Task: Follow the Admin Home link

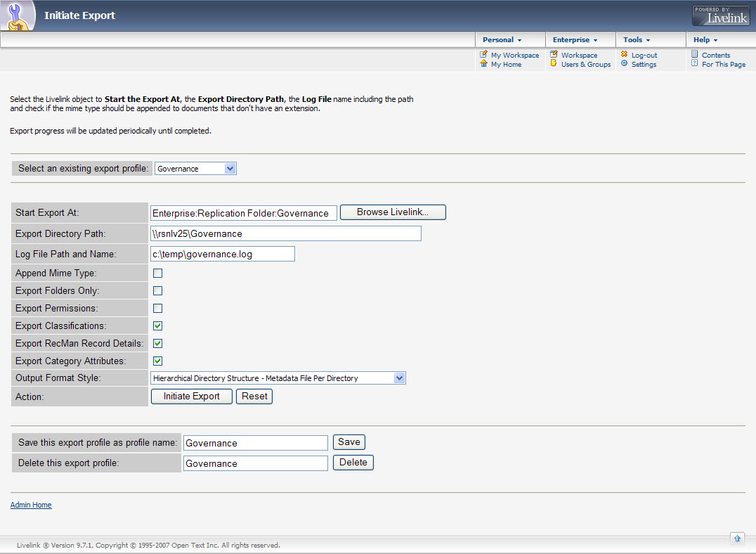Action: click(31, 505)
